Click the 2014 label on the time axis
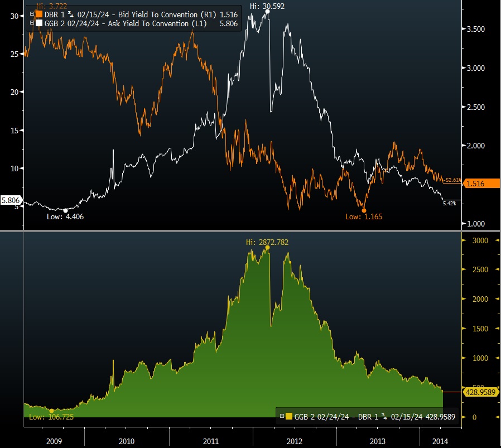 click(440, 441)
